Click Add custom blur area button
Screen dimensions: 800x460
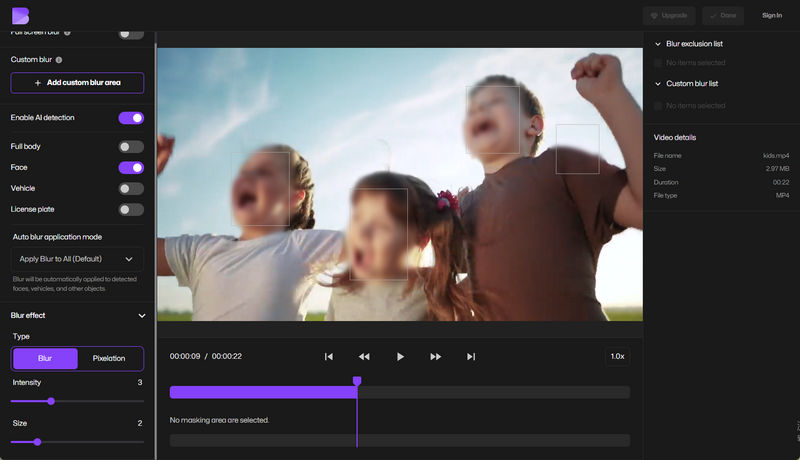77,83
